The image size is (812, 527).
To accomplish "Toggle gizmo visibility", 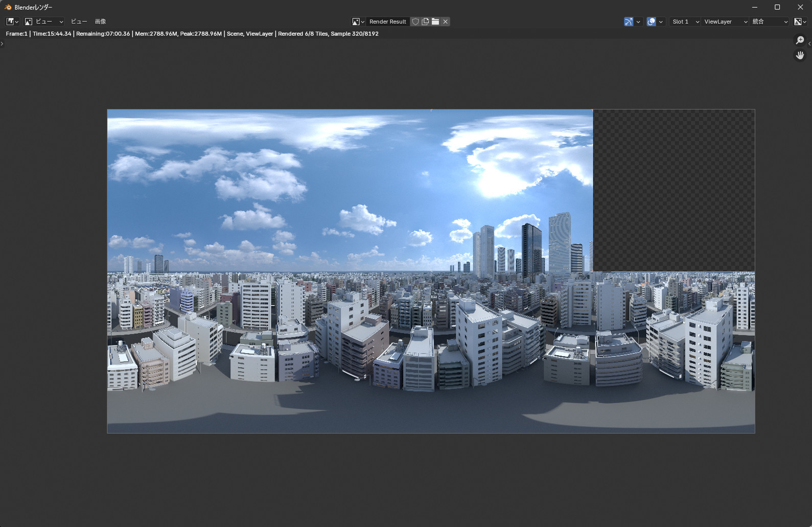I will point(629,21).
